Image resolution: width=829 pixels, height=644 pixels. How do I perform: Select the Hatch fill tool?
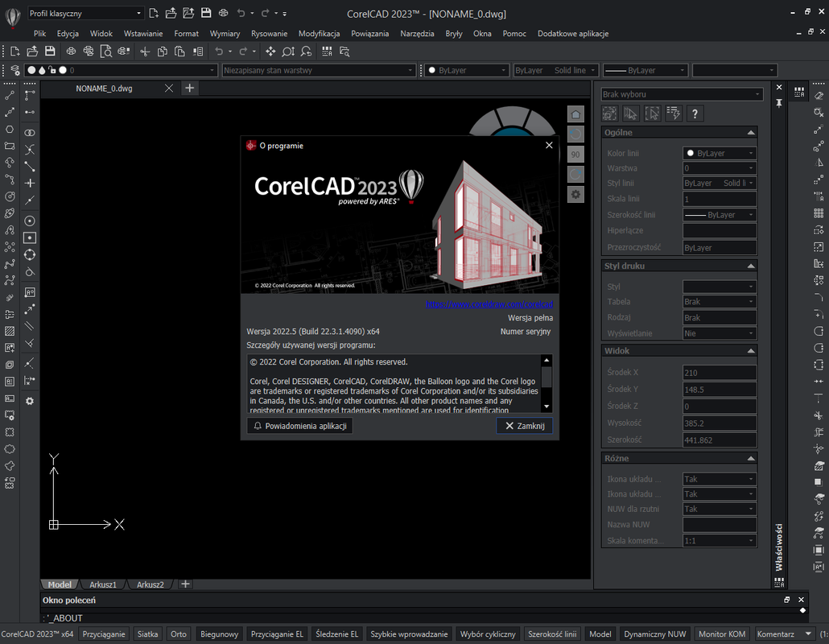10,331
